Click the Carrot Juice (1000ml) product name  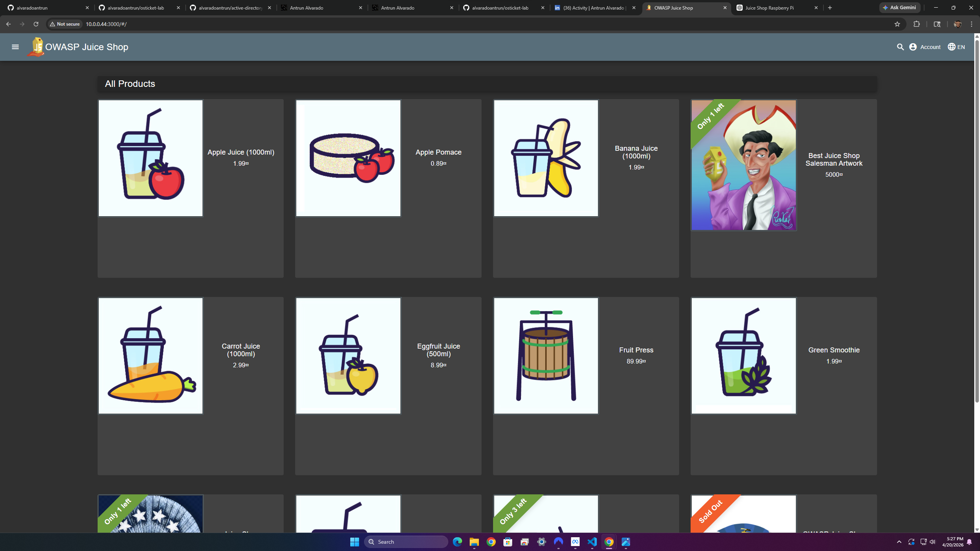point(241,350)
